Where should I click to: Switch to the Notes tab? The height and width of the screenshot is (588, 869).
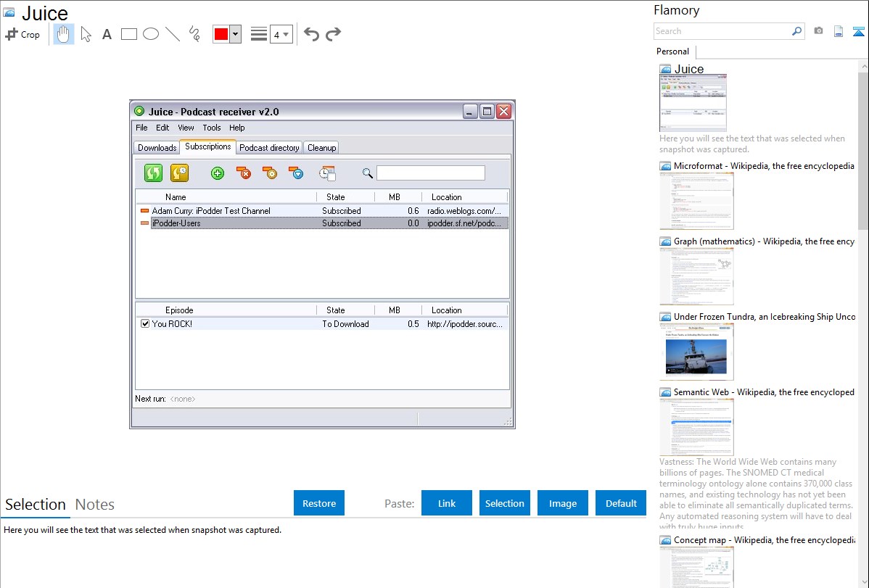(95, 505)
